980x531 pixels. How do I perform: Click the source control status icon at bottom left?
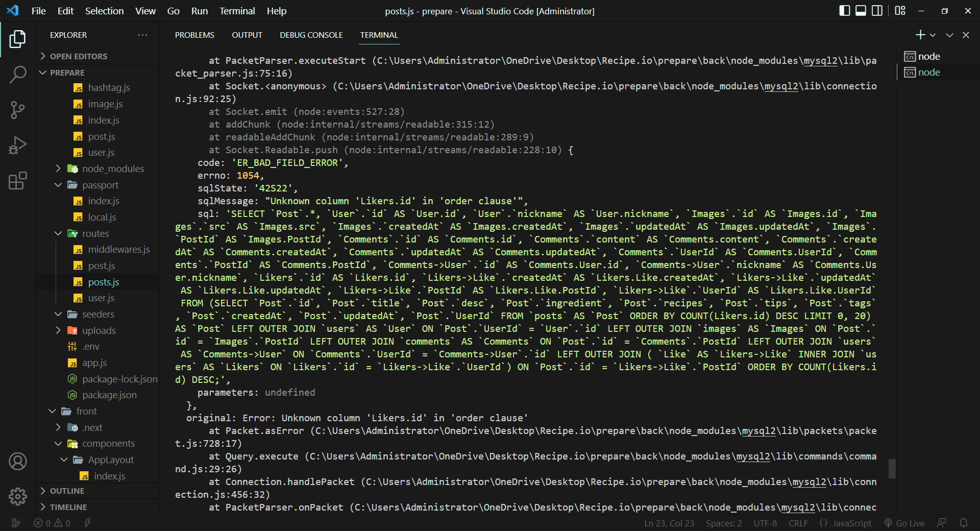point(16,523)
